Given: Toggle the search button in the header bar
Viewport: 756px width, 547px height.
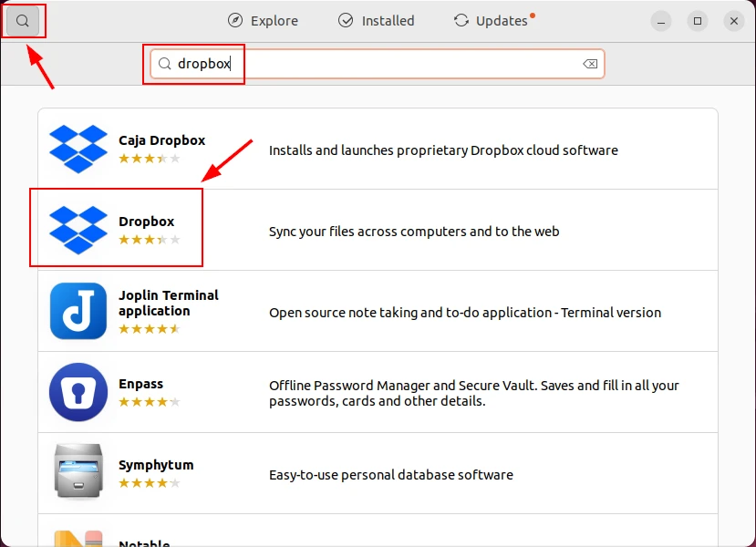Looking at the screenshot, I should [23, 20].
